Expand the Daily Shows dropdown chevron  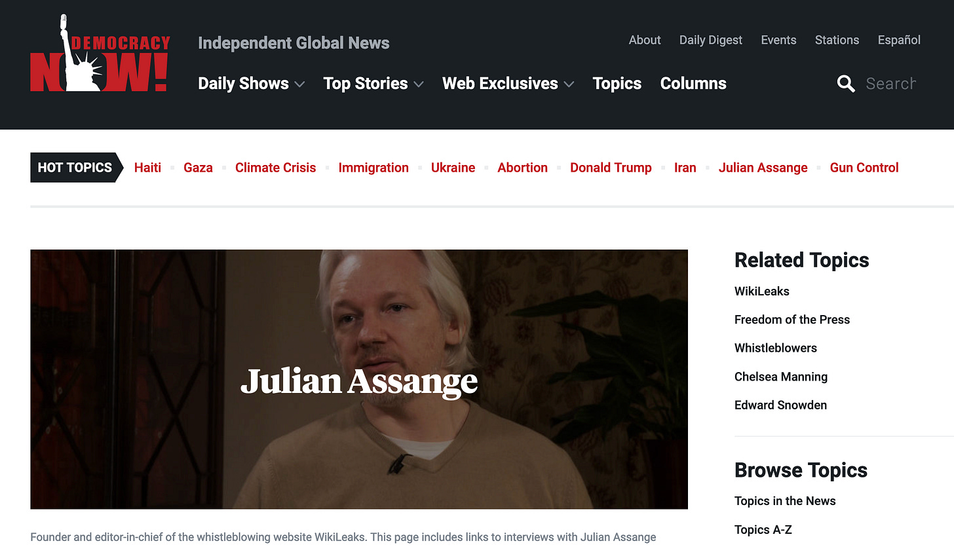click(299, 84)
